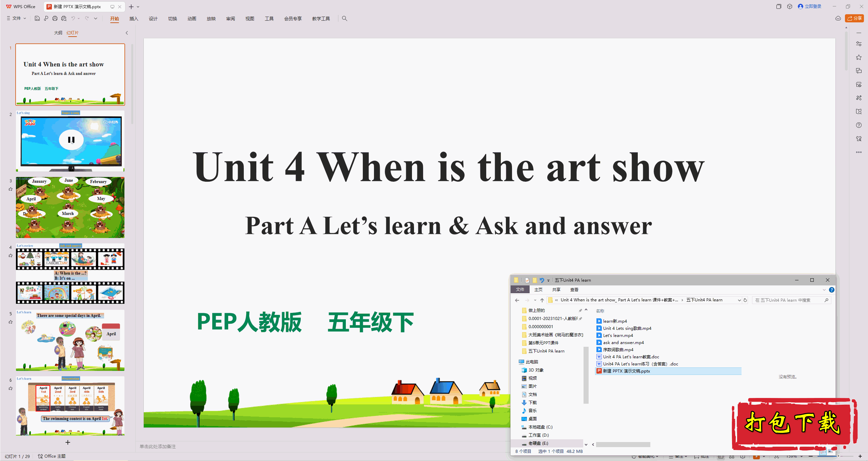Click the Explorer search box
The height and width of the screenshot is (461, 868).
pyautogui.click(x=791, y=300)
